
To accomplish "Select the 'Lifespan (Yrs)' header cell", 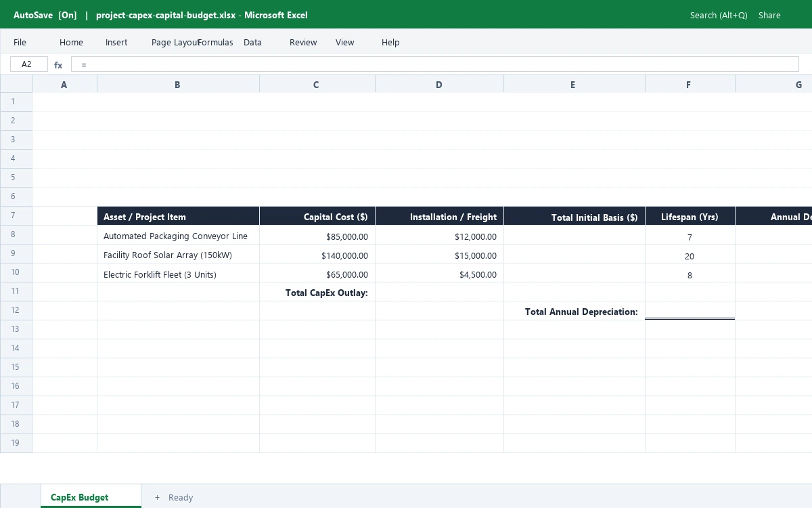I will [x=690, y=216].
